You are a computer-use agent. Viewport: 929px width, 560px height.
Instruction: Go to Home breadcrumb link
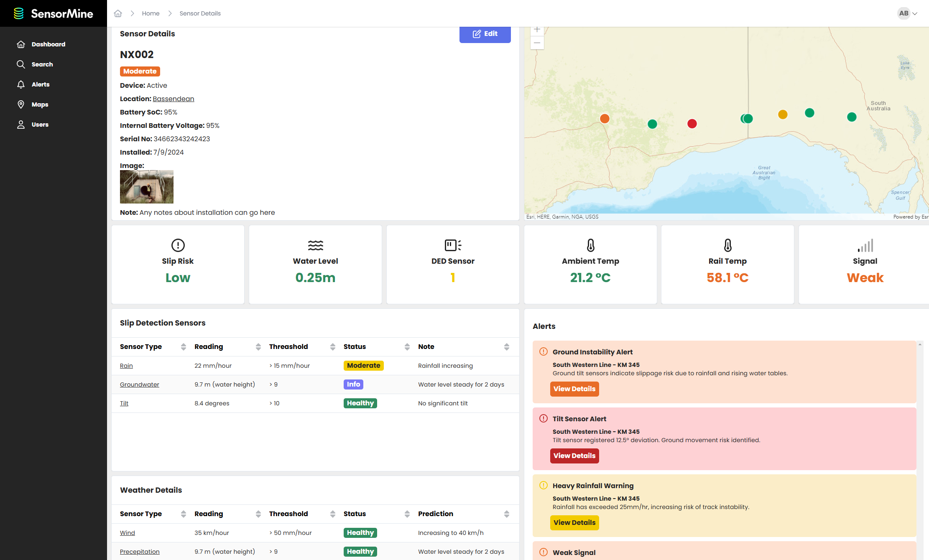[x=151, y=13]
